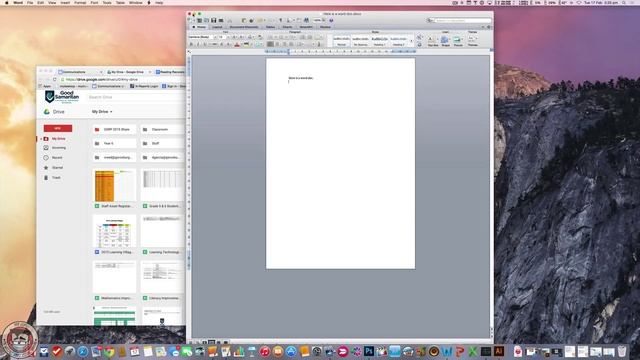Viewport: 640px width, 360px height.
Task: Expand the Styles gallery arrow
Action: point(411,41)
